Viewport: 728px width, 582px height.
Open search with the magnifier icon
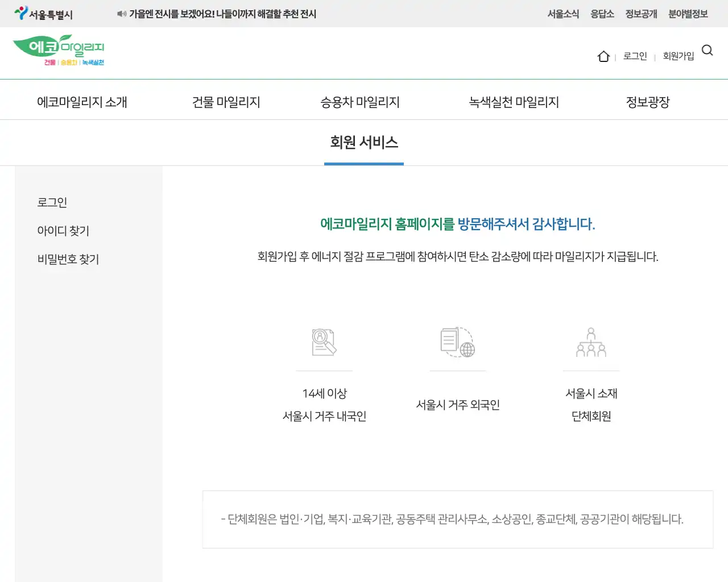coord(708,50)
